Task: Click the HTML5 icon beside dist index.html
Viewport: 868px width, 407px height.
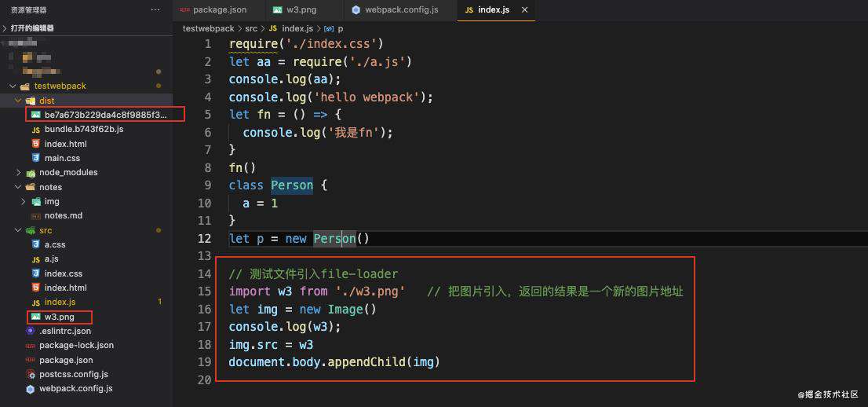Action: point(36,144)
